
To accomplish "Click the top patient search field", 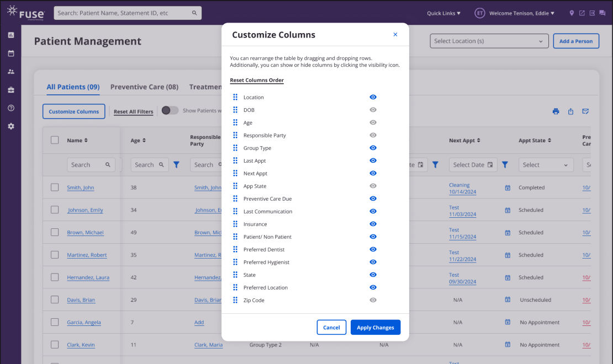I will tap(127, 13).
